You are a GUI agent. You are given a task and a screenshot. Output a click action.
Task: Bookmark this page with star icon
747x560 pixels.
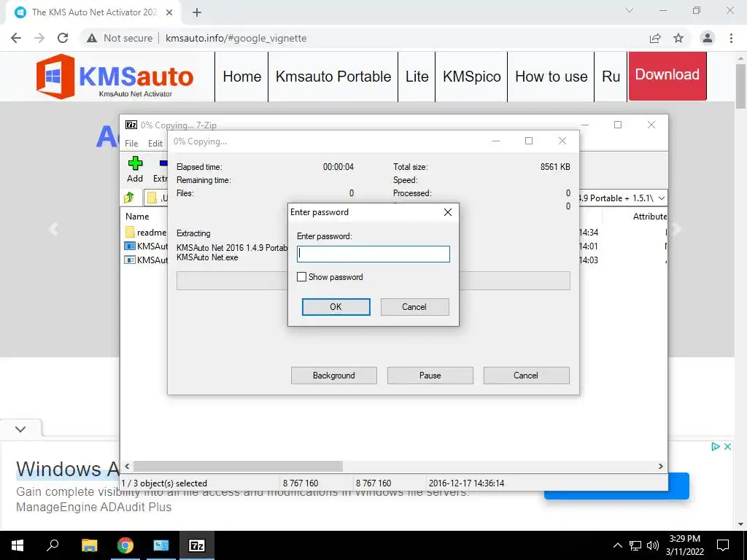[x=678, y=38]
